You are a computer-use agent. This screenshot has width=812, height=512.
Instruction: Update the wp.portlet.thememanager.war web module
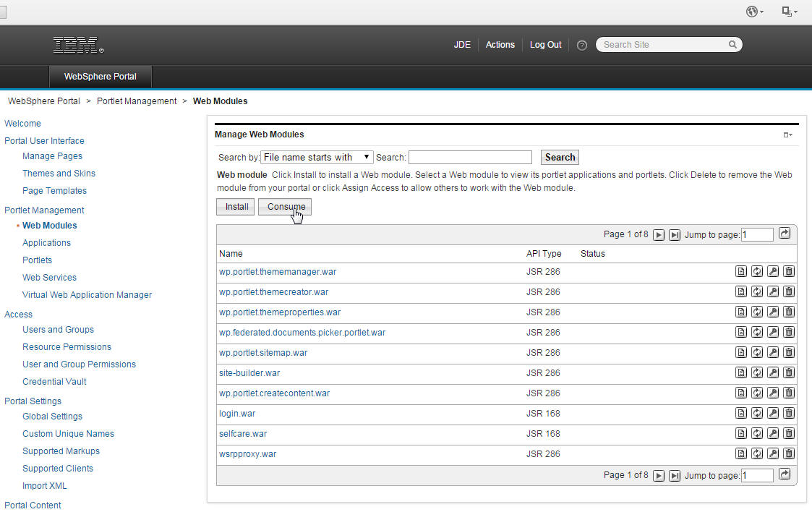(757, 271)
